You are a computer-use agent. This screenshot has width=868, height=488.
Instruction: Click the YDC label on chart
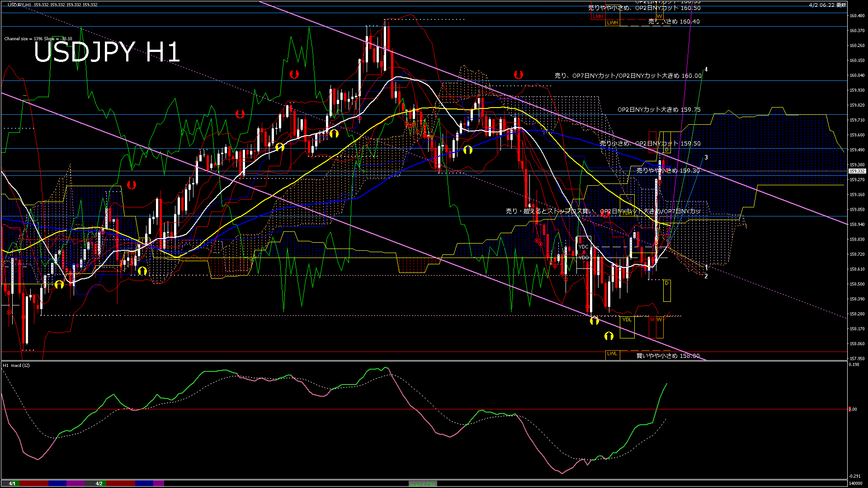point(583,247)
